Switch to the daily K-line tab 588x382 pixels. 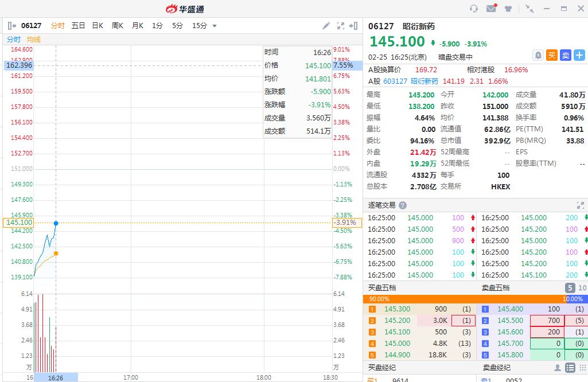point(98,26)
